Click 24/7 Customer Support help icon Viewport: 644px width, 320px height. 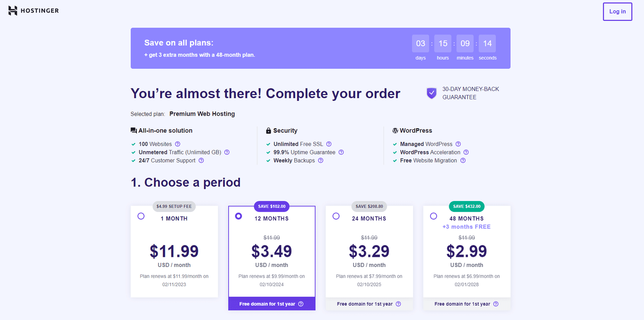201,160
